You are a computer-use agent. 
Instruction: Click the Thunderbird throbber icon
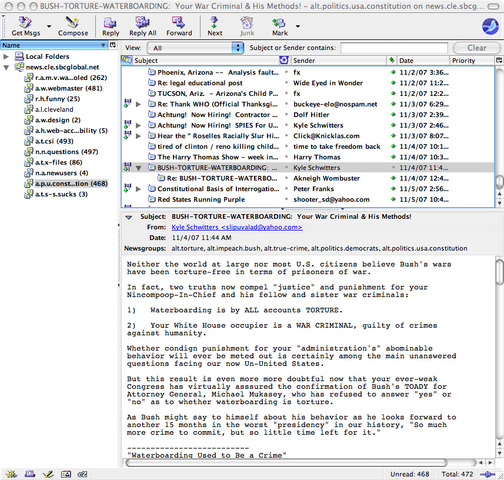490,26
